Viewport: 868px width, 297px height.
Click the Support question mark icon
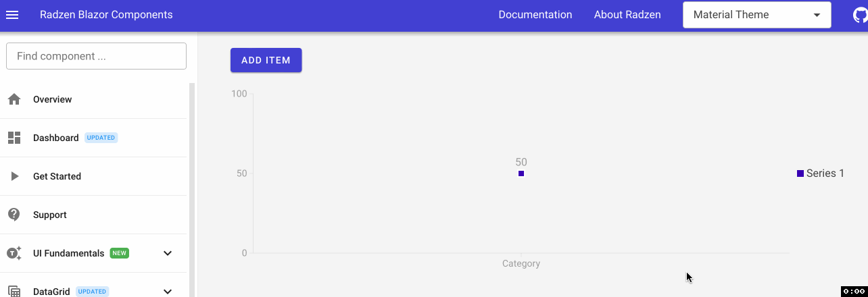[14, 215]
